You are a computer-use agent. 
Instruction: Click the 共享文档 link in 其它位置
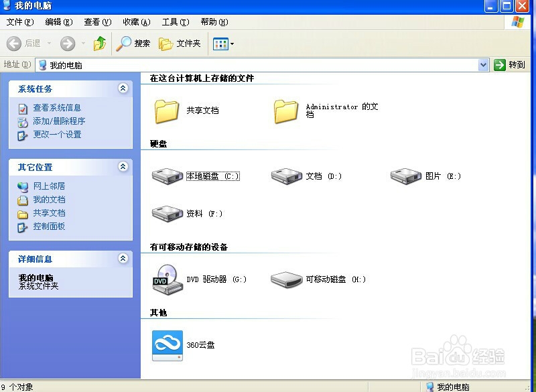pyautogui.click(x=49, y=213)
